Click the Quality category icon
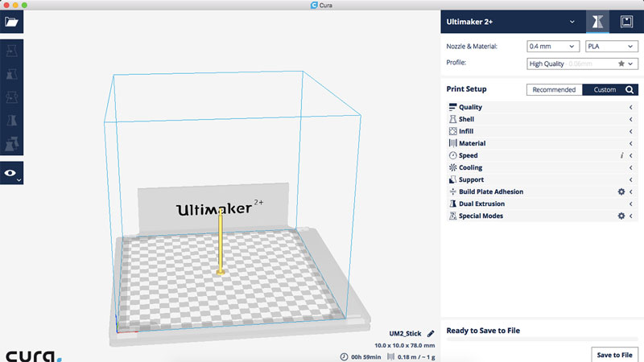This screenshot has width=644, height=362. tap(452, 107)
